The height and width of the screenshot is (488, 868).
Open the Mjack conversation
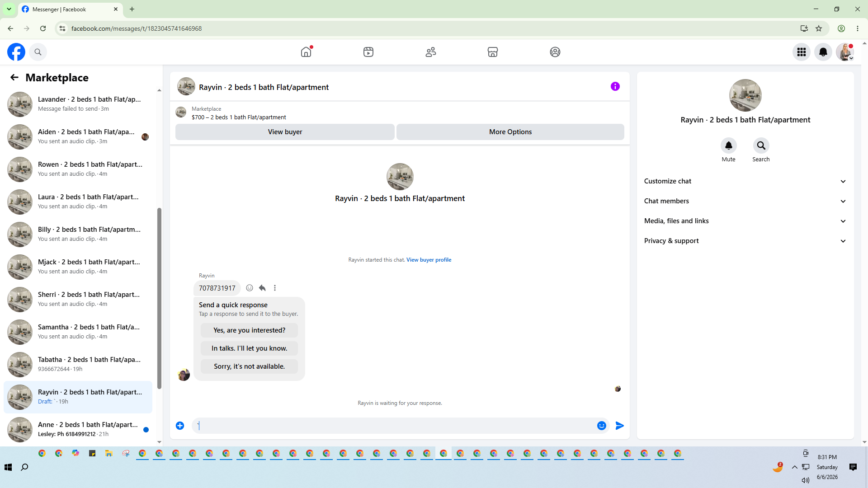coord(78,267)
